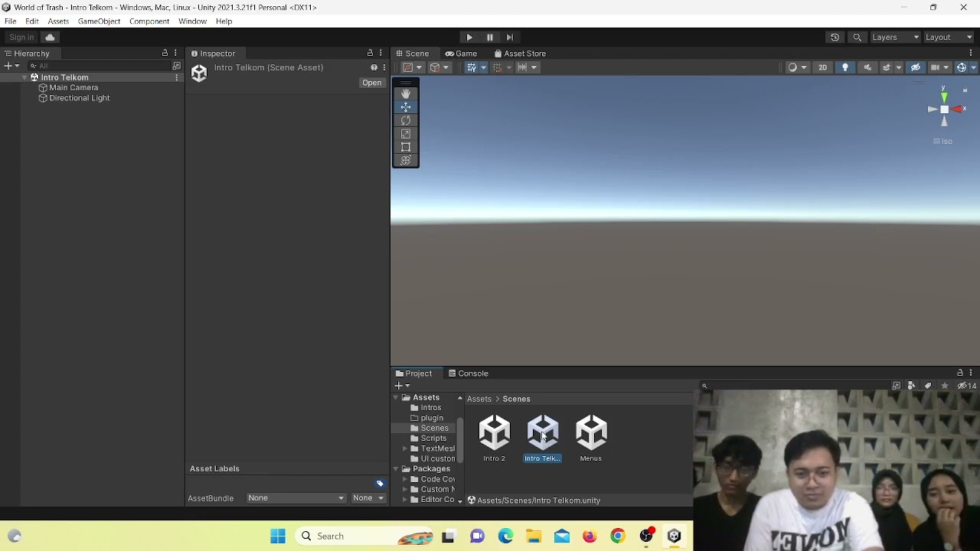Open the Layers dropdown

(895, 37)
